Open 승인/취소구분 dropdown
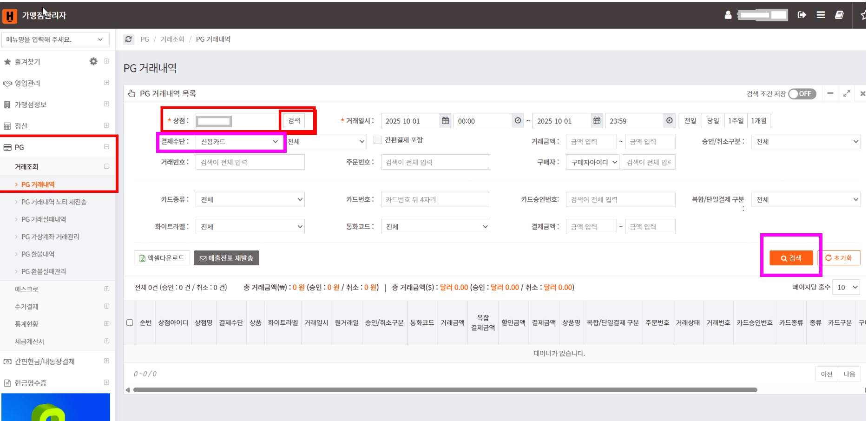 point(806,142)
